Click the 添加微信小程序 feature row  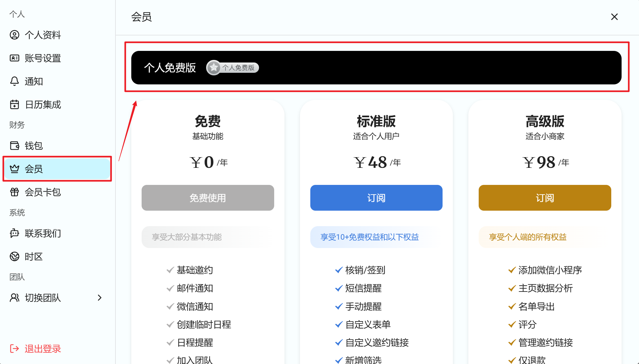545,270
